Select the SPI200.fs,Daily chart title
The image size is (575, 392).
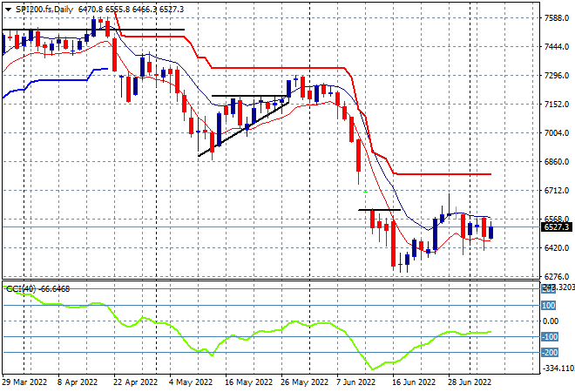coord(44,10)
